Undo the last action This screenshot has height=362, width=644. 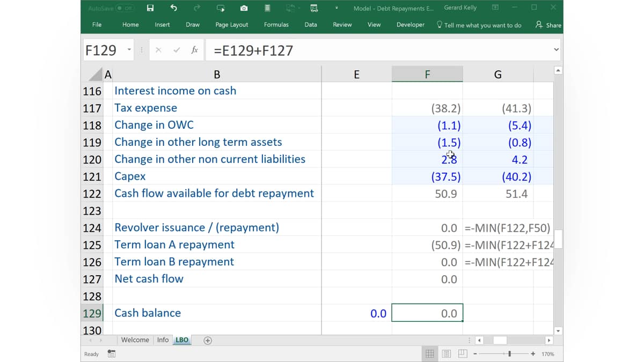(x=173, y=8)
